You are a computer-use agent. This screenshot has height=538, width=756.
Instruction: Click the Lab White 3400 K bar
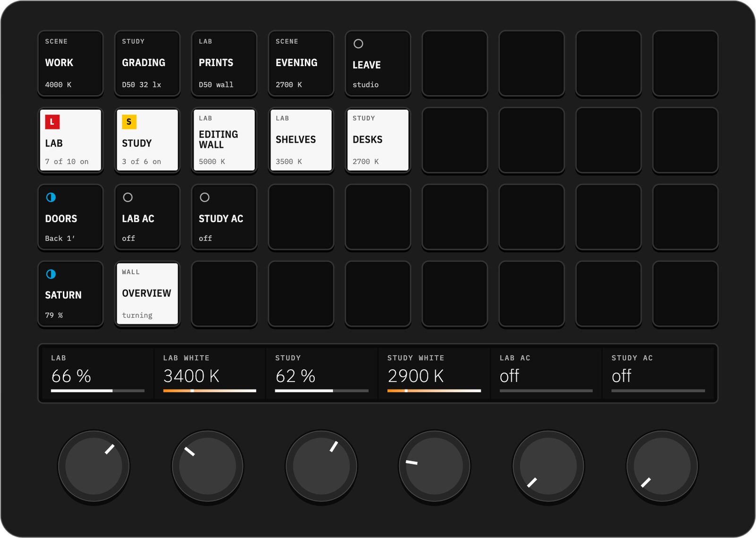[210, 391]
